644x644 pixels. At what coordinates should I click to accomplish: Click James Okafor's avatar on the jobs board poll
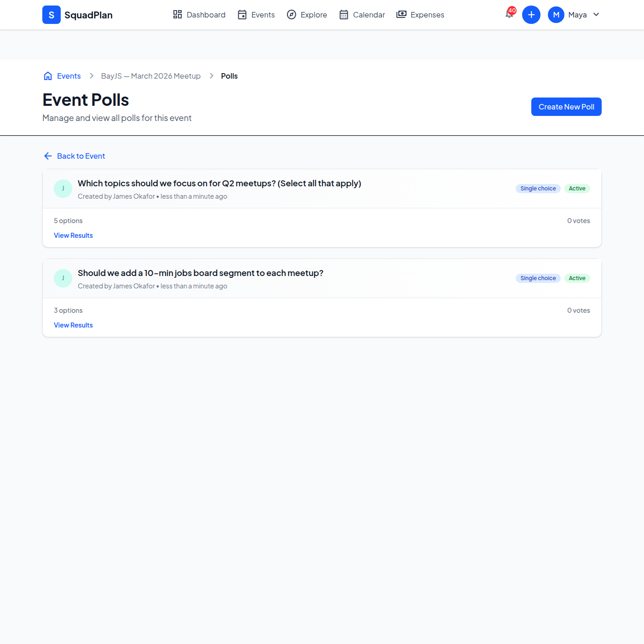pos(63,278)
